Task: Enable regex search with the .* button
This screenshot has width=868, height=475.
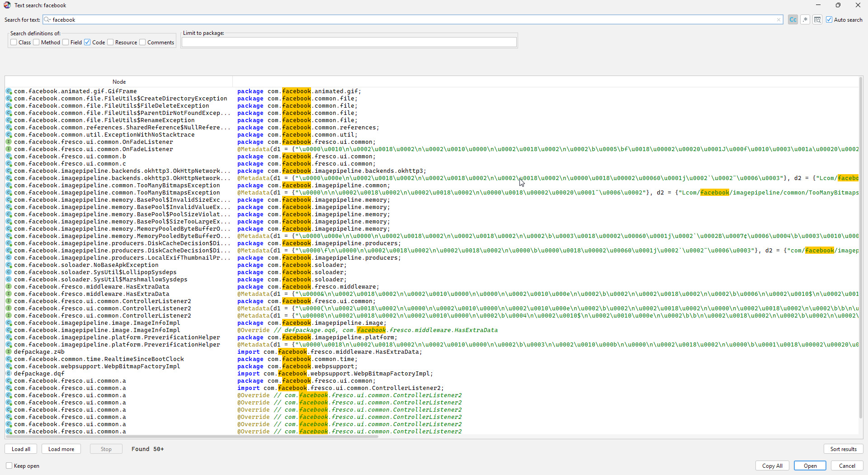Action: click(x=805, y=19)
